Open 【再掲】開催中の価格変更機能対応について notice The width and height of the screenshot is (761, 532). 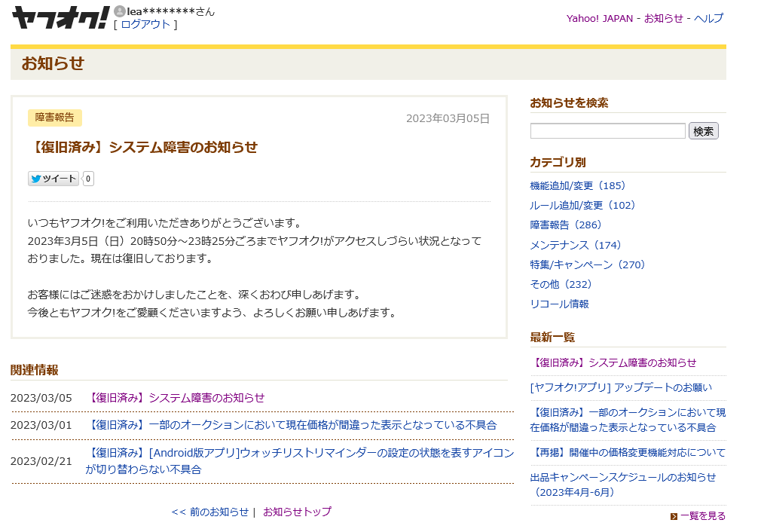628,452
